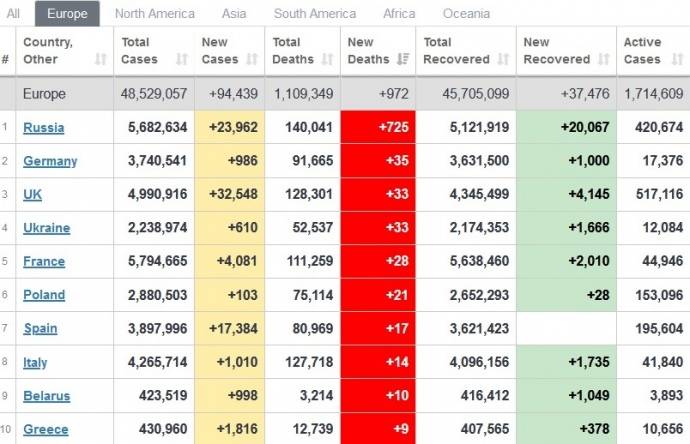The height and width of the screenshot is (444, 690).
Task: Sort table by Country column arrows icon
Action: [100, 60]
